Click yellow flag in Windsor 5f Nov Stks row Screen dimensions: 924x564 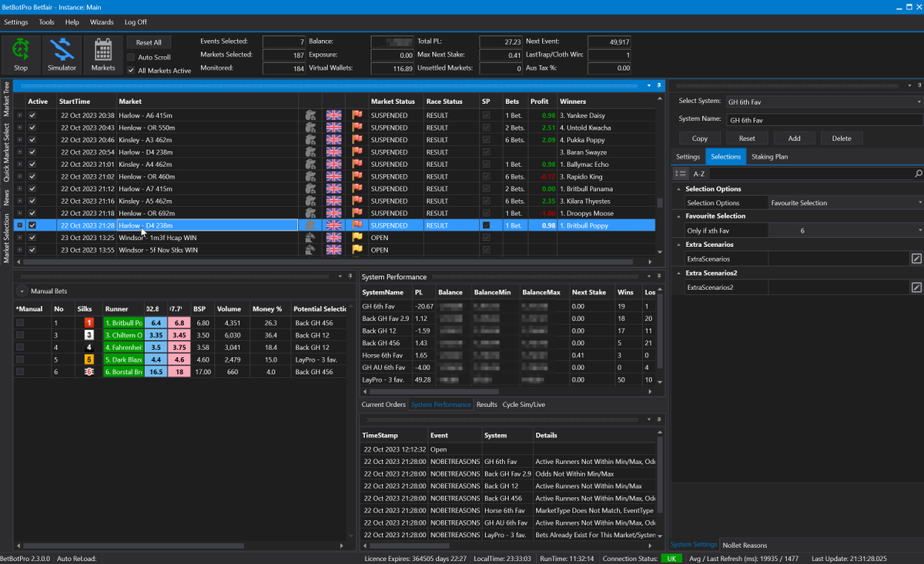[x=357, y=250]
